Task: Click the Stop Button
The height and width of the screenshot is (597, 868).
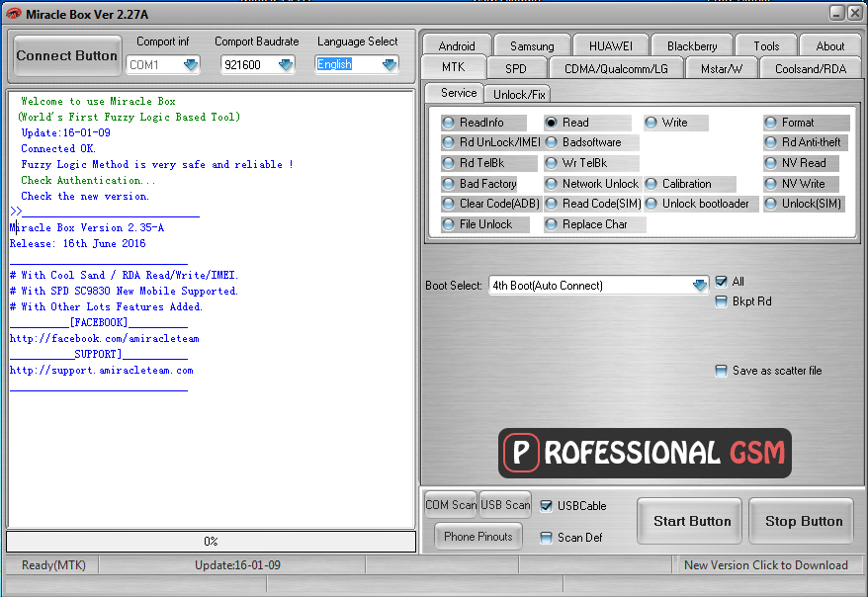Action: coord(802,521)
